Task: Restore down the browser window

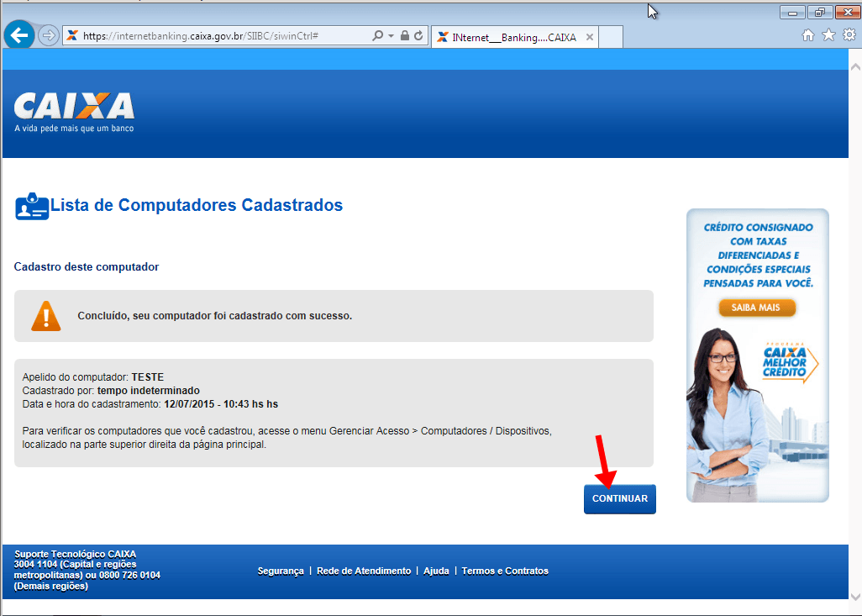Action: click(820, 12)
